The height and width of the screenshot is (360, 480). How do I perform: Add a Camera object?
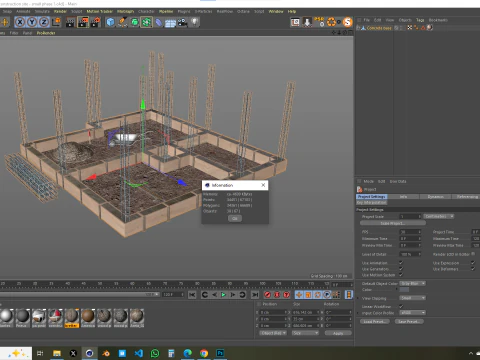pyautogui.click(x=182, y=22)
